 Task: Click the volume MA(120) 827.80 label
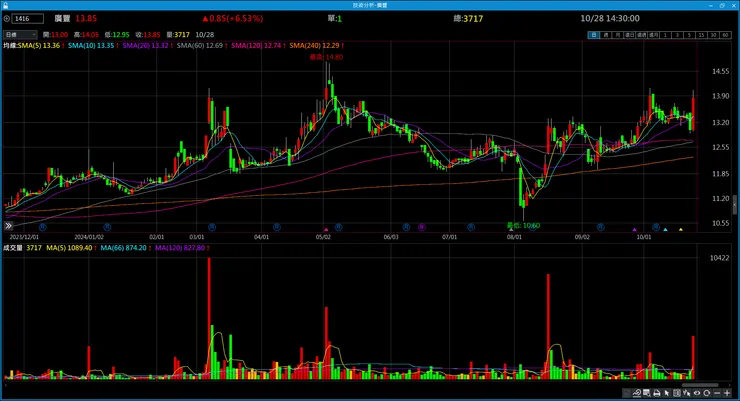(x=180, y=248)
